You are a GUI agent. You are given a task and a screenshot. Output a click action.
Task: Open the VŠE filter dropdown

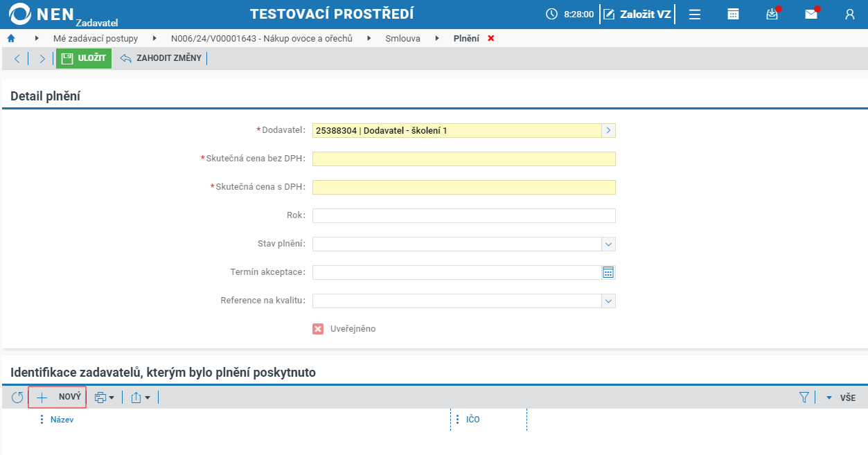click(840, 398)
